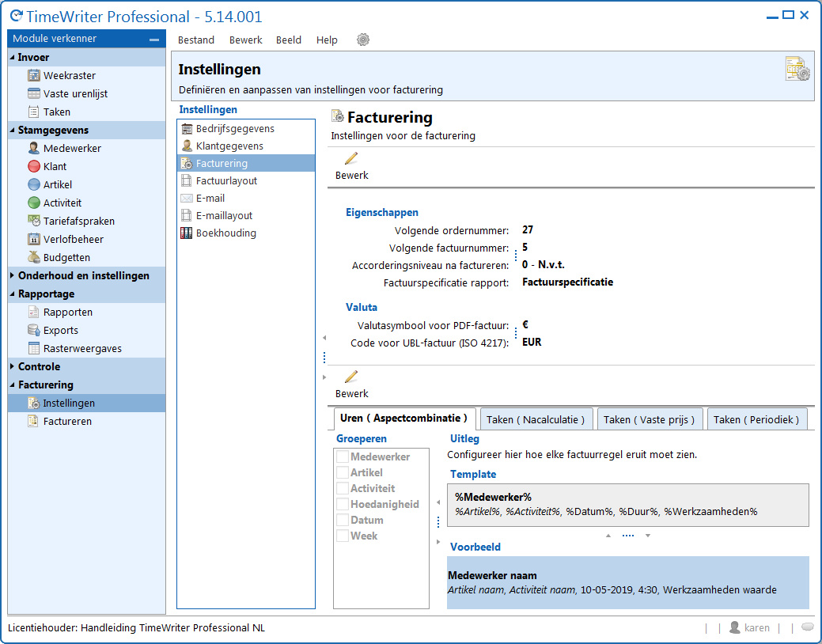Image resolution: width=822 pixels, height=644 pixels.
Task: Expand the Controle section
Action: pos(12,366)
